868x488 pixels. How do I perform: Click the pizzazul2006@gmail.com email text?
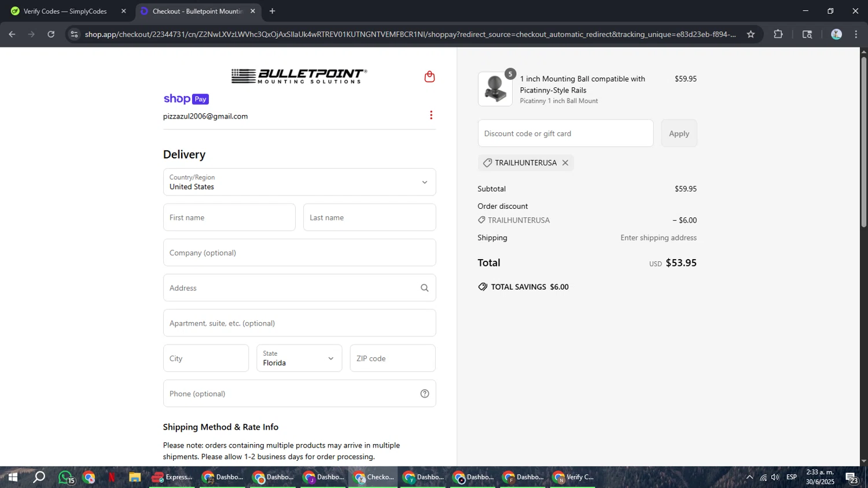(205, 116)
